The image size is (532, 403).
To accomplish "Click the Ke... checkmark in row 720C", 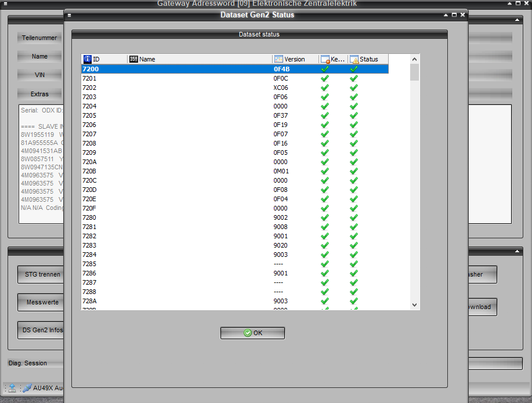I will pyautogui.click(x=325, y=180).
